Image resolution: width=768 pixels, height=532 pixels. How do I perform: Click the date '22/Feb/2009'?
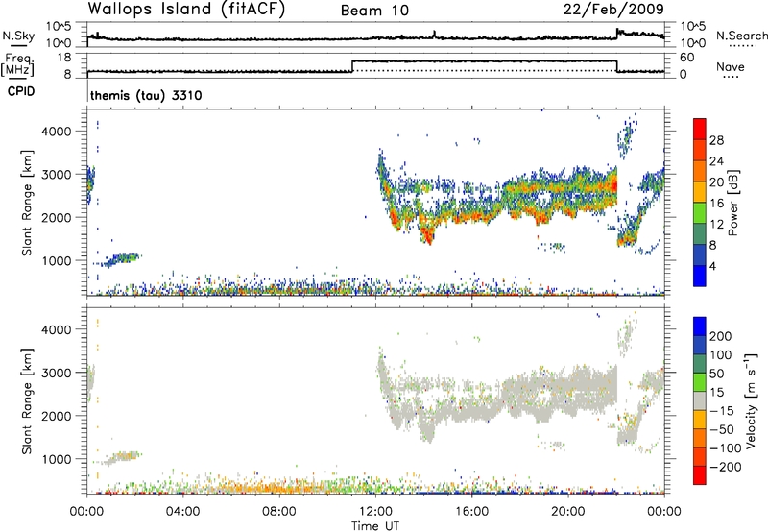tap(613, 10)
